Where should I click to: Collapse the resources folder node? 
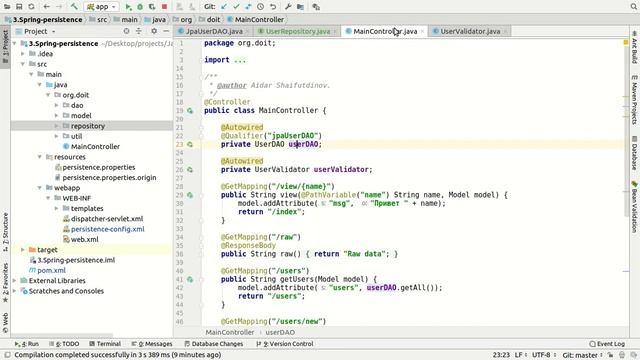coord(40,157)
